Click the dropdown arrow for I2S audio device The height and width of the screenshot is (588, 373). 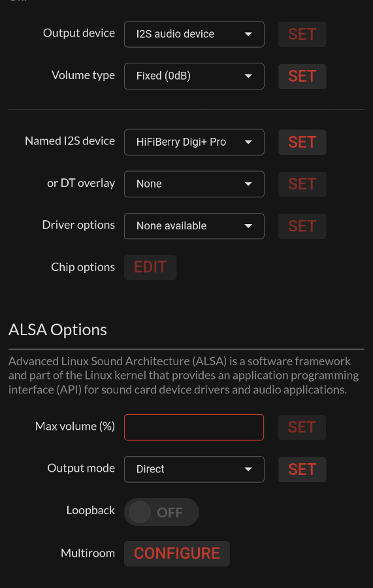[x=248, y=34]
